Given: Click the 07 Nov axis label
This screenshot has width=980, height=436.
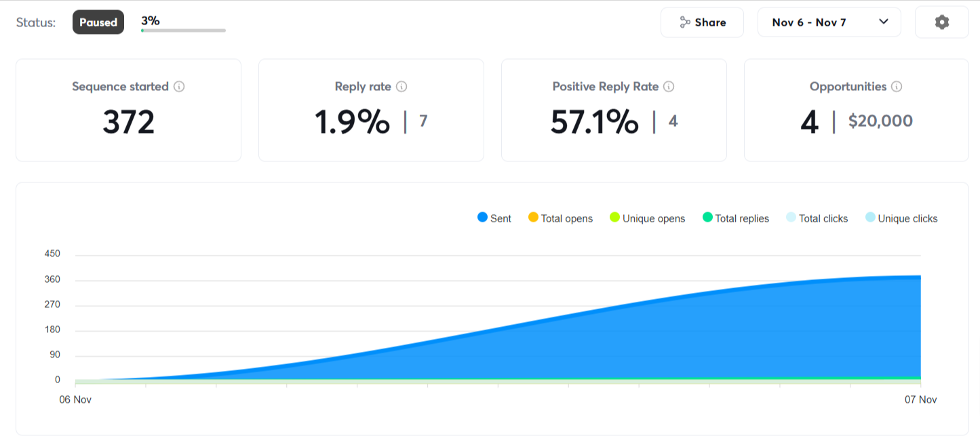Looking at the screenshot, I should pyautogui.click(x=920, y=400).
